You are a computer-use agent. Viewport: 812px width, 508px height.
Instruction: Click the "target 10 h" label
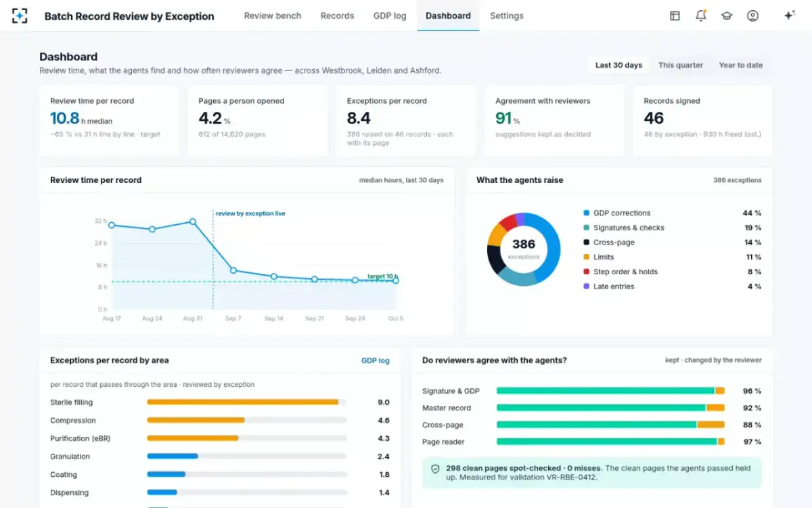pos(382,276)
